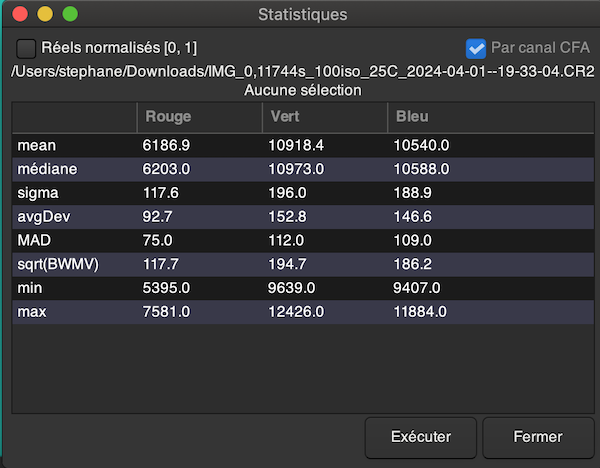600x468 pixels.
Task: Select the sqrt(BWMV) row label
Action: [58, 265]
